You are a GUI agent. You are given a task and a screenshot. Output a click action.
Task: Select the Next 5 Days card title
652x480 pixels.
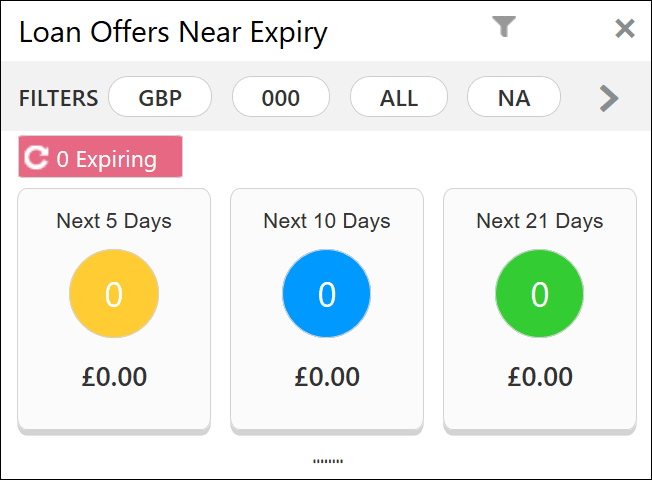point(114,221)
